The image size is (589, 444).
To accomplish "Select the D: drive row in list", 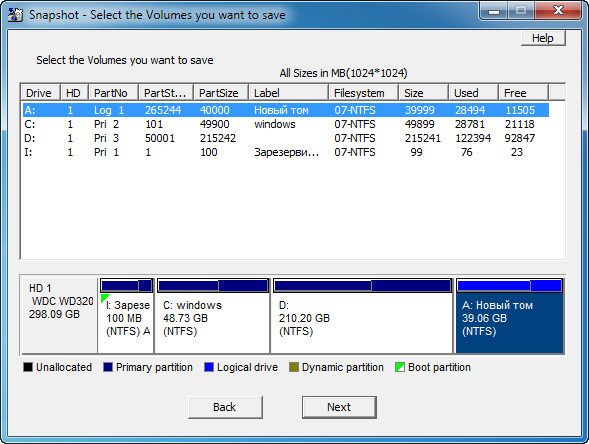I will [x=285, y=138].
